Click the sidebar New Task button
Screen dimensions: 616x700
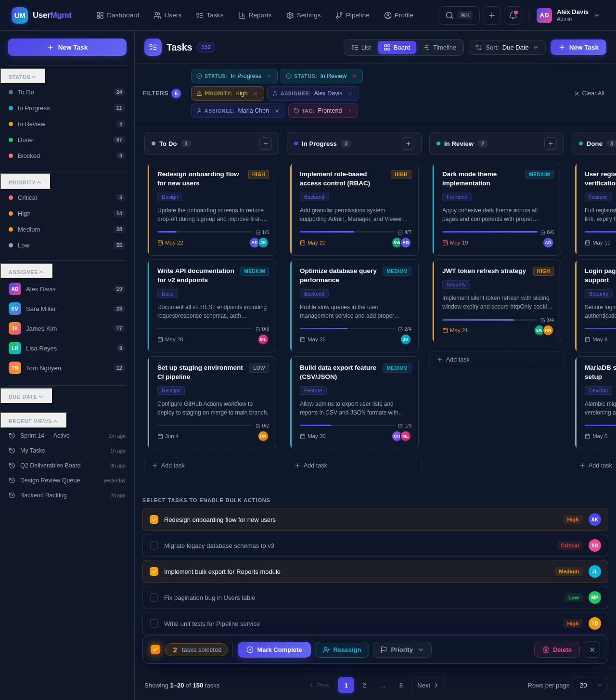point(67,47)
